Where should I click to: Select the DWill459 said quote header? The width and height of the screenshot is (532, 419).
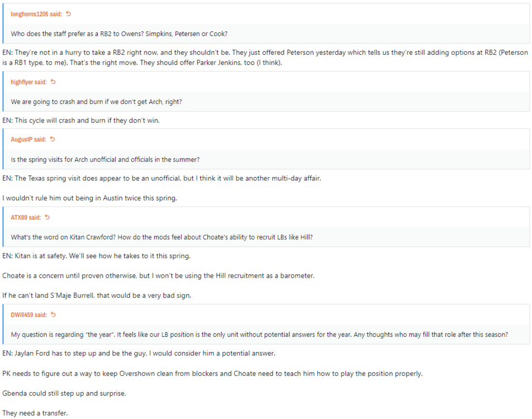coord(28,315)
